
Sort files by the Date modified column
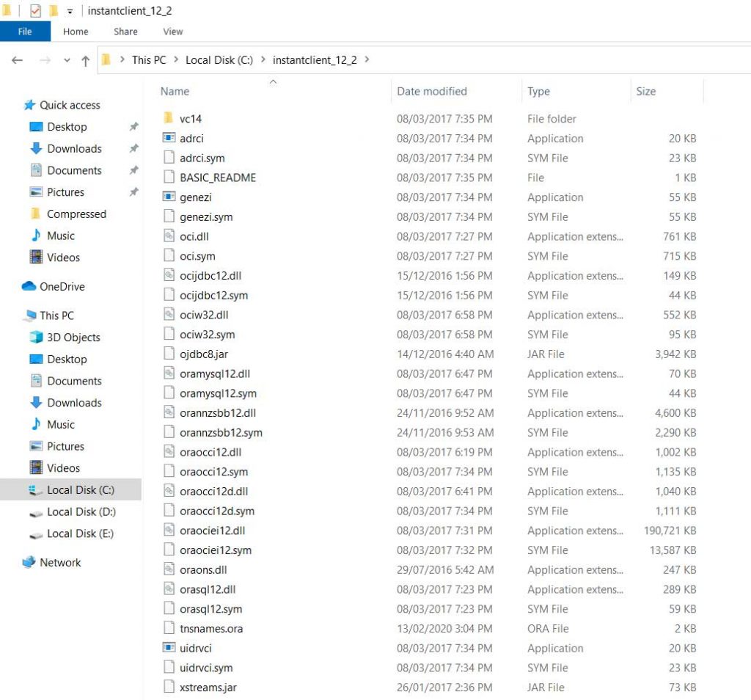point(431,92)
